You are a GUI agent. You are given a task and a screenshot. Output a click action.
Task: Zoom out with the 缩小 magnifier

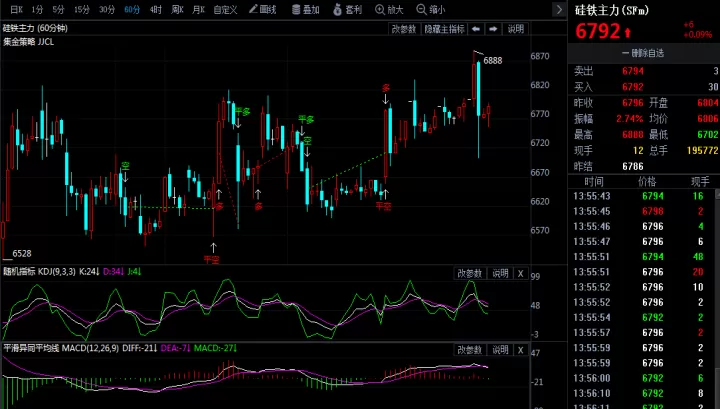[431, 9]
